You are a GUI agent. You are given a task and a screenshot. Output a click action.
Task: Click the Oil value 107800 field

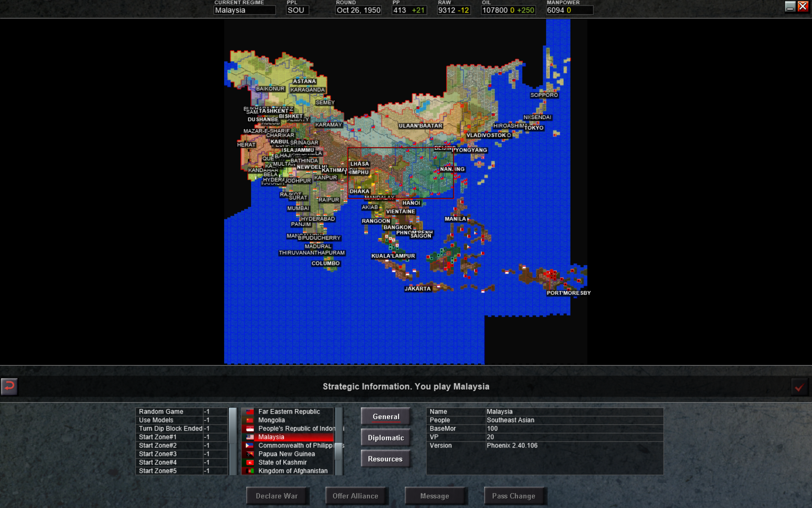tap(508, 10)
